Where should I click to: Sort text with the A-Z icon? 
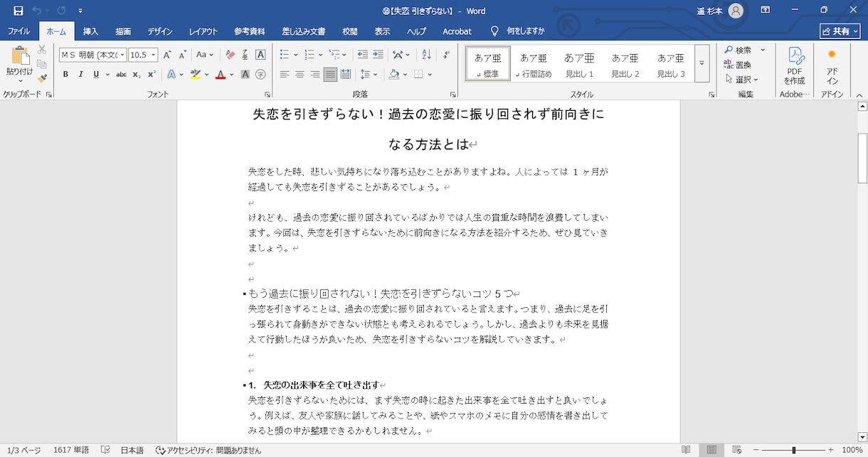click(426, 55)
